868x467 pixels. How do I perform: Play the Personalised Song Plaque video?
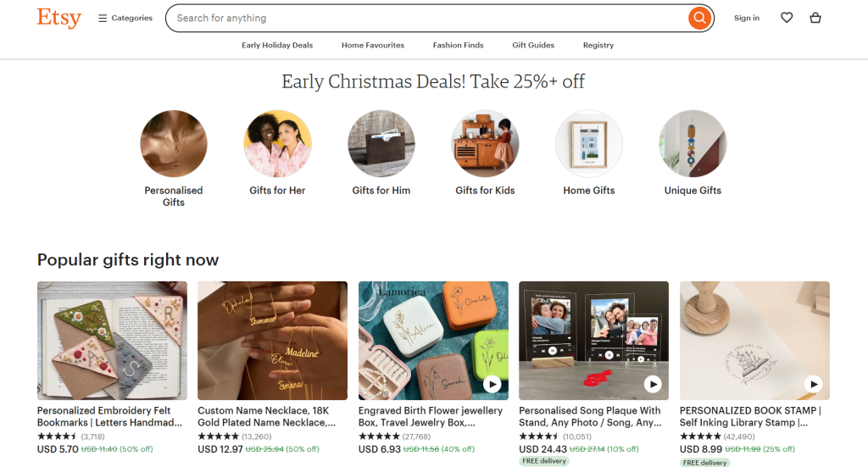coord(652,384)
